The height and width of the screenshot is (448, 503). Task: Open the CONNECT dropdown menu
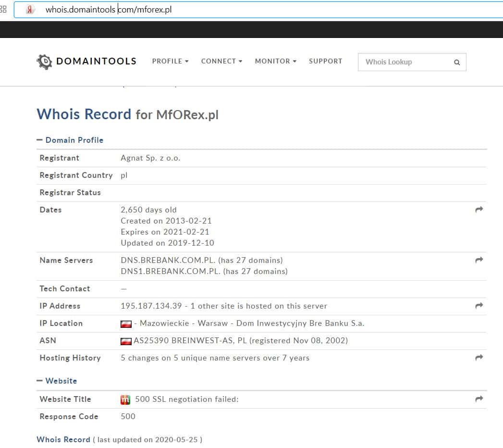coord(221,61)
